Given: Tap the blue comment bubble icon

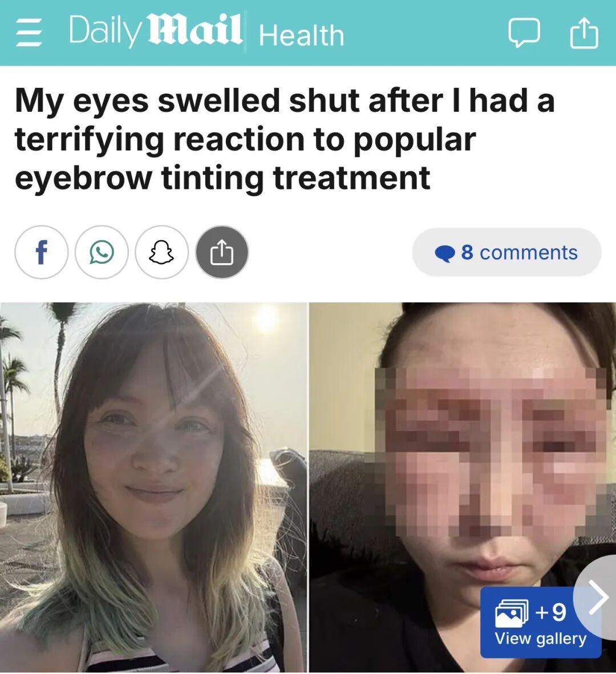Looking at the screenshot, I should coord(444,253).
